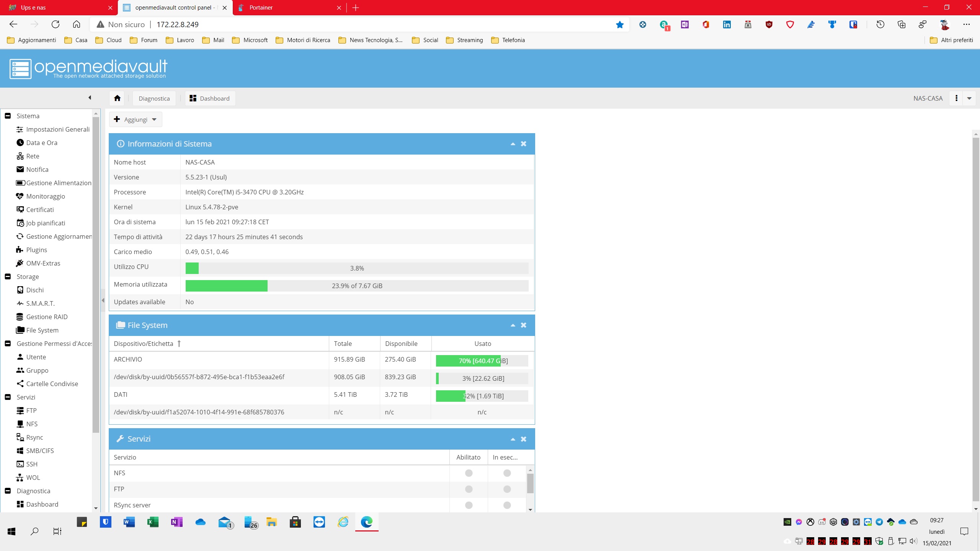The width and height of the screenshot is (980, 551).
Task: Click the Servizi list scrollbar thumb
Action: point(530,483)
